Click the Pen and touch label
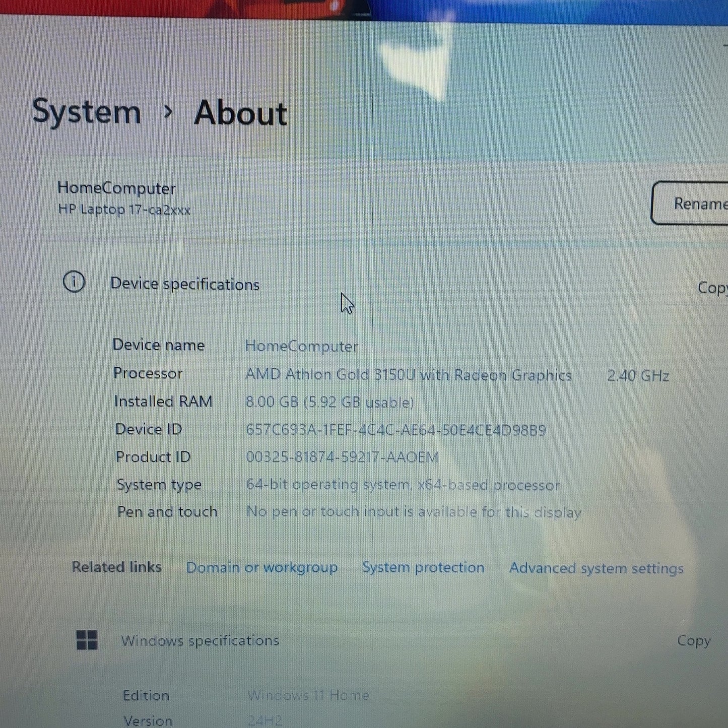This screenshot has width=728, height=728. tap(167, 511)
